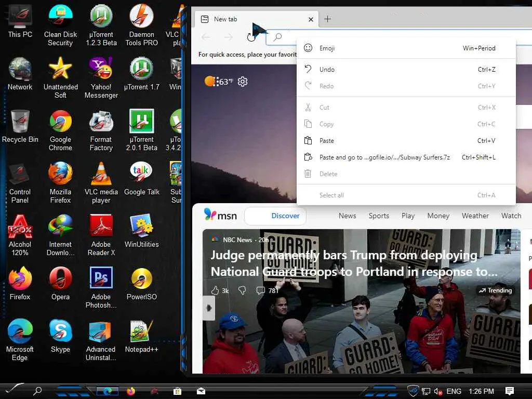The width and height of the screenshot is (532, 399).
Task: Open µTorrent 1.2.3 Beta icon
Action: [101, 25]
